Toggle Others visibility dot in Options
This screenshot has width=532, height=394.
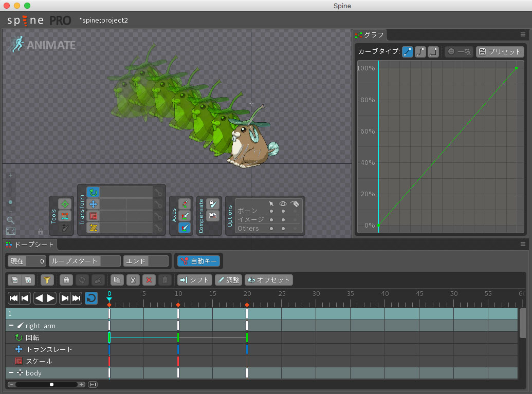[x=283, y=229]
